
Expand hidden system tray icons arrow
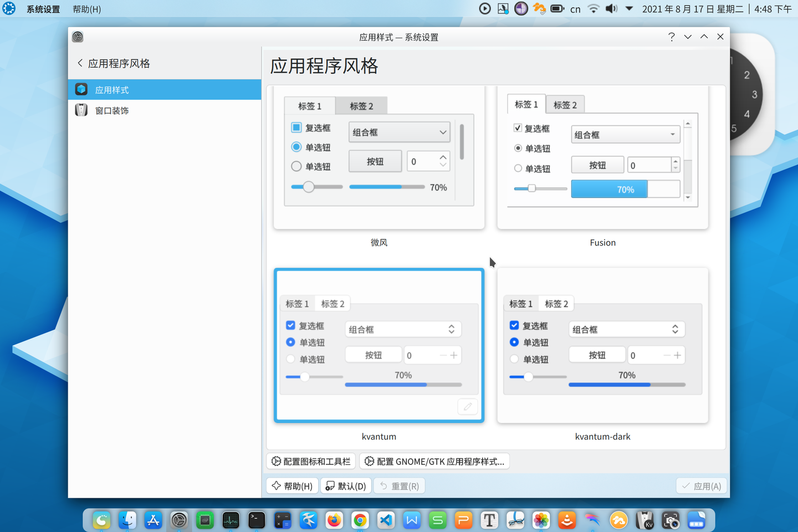(629, 8)
